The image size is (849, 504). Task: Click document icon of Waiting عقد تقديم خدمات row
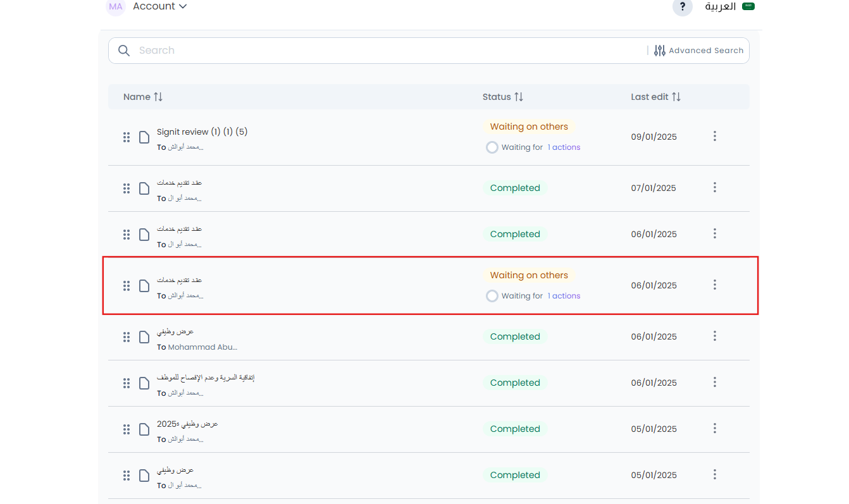pyautogui.click(x=144, y=286)
